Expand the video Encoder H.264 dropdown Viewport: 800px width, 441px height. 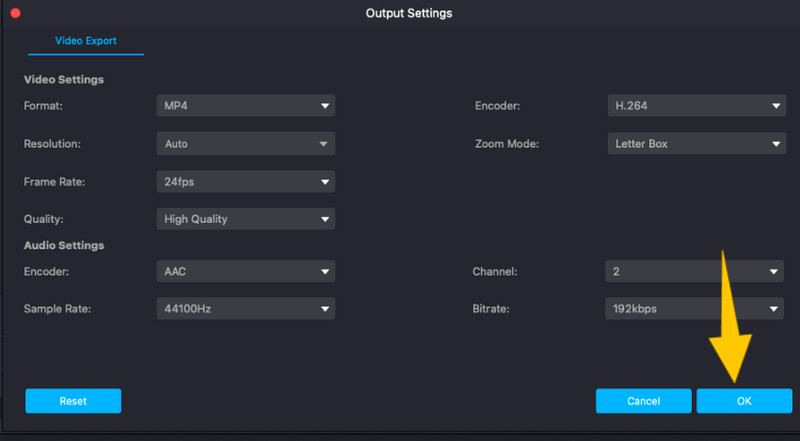click(696, 106)
